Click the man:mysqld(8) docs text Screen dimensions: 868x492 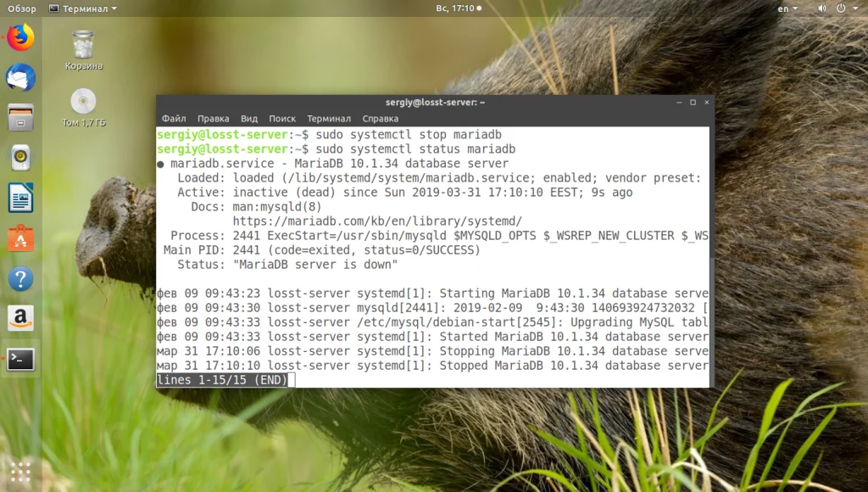[277, 207]
